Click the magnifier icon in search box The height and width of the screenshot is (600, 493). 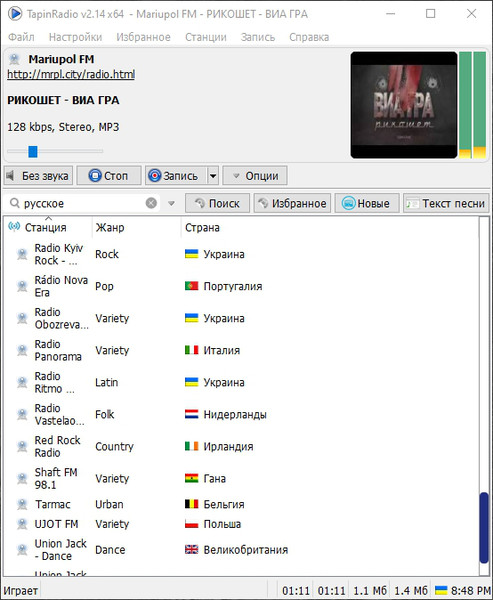[15, 203]
